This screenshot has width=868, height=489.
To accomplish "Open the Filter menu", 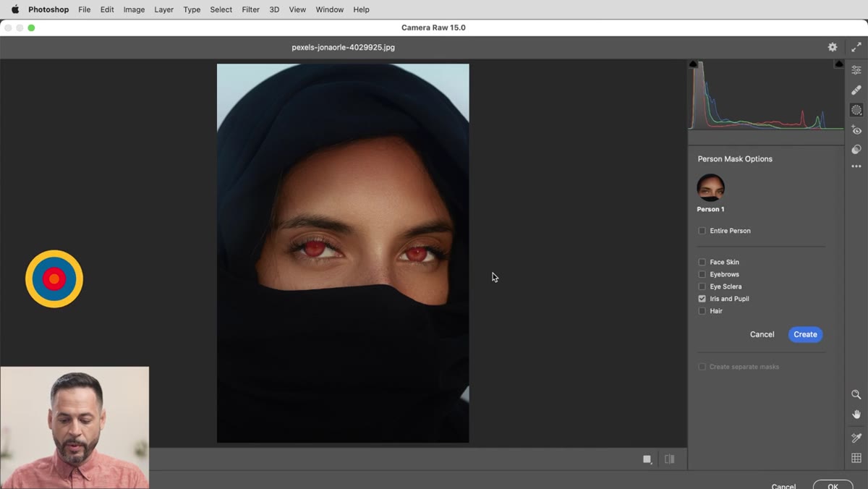I will (251, 9).
